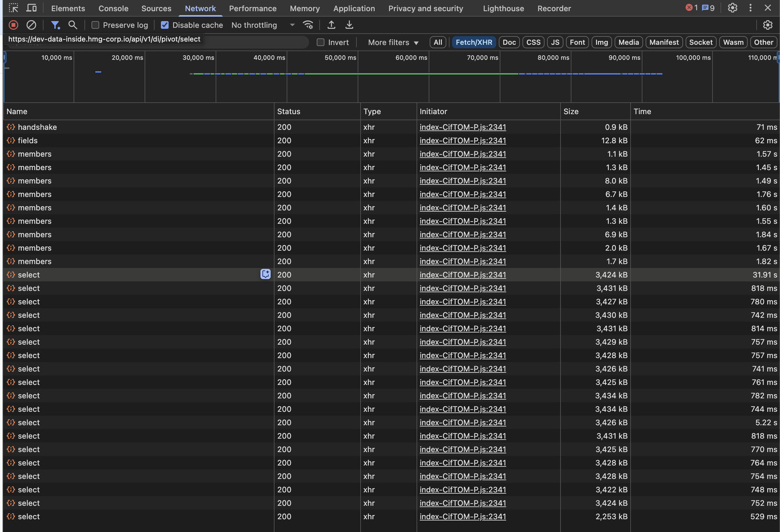Viewport: 780px width, 532px height.
Task: Apply the Fetch/XHR request filter
Action: pos(474,42)
